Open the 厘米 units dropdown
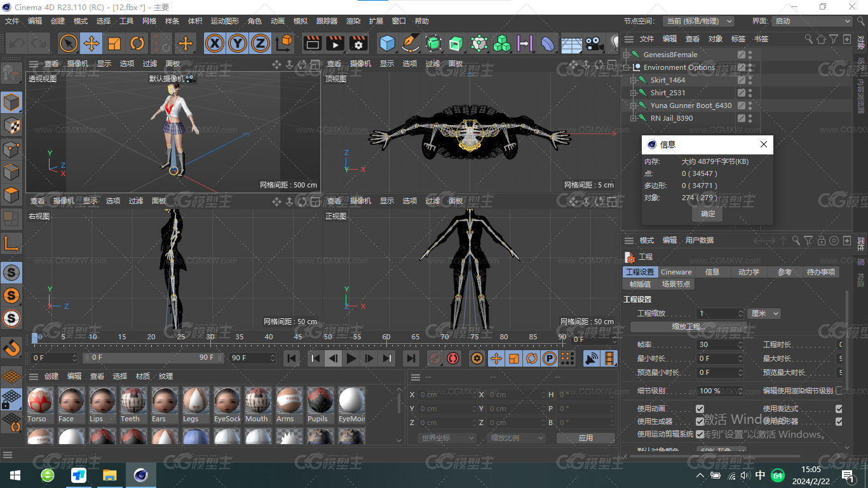Viewport: 868px width, 488px height. coord(764,313)
